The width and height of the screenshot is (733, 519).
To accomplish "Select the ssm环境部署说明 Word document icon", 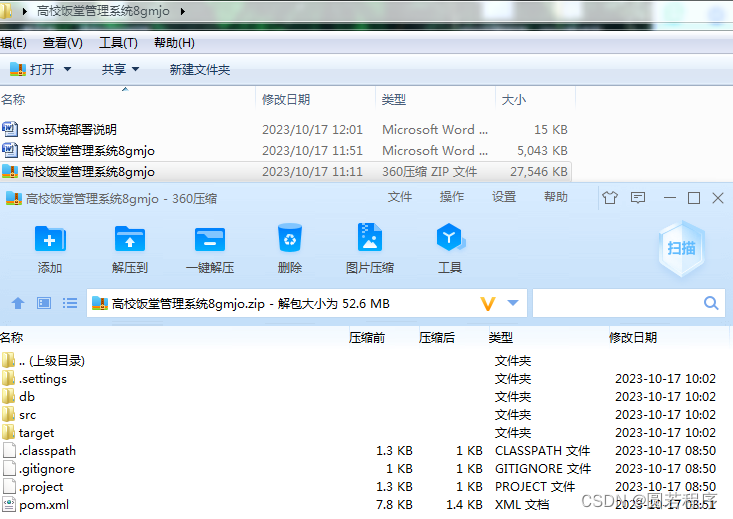I will [10, 129].
